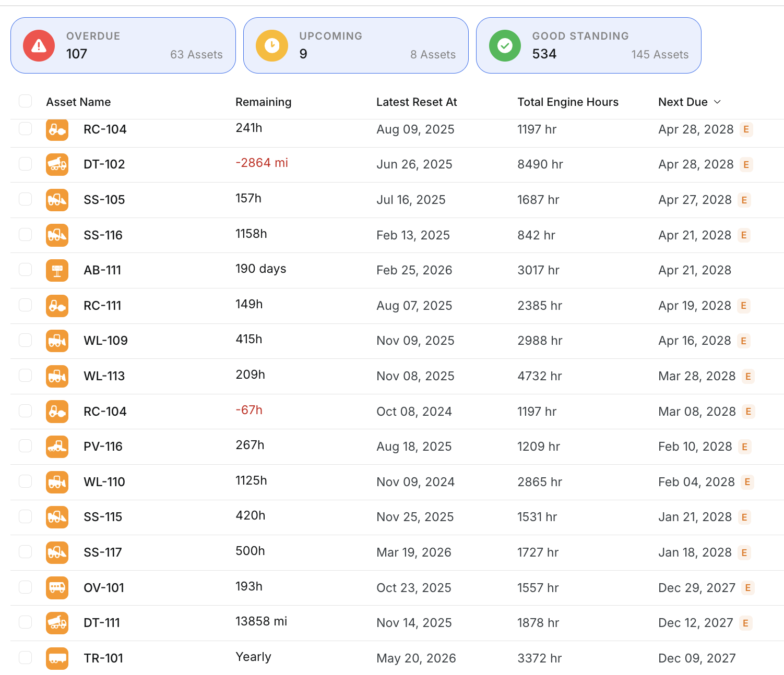Image resolution: width=784 pixels, height=675 pixels.
Task: Open asset WL-113
Action: (104, 376)
